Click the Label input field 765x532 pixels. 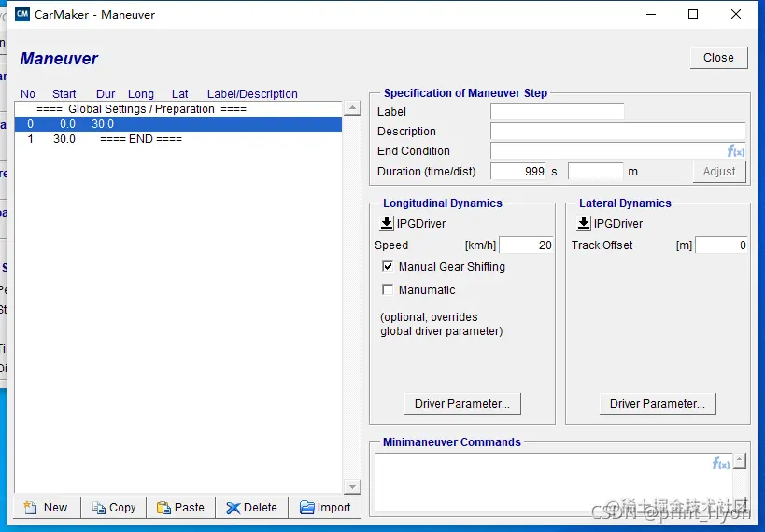click(557, 112)
